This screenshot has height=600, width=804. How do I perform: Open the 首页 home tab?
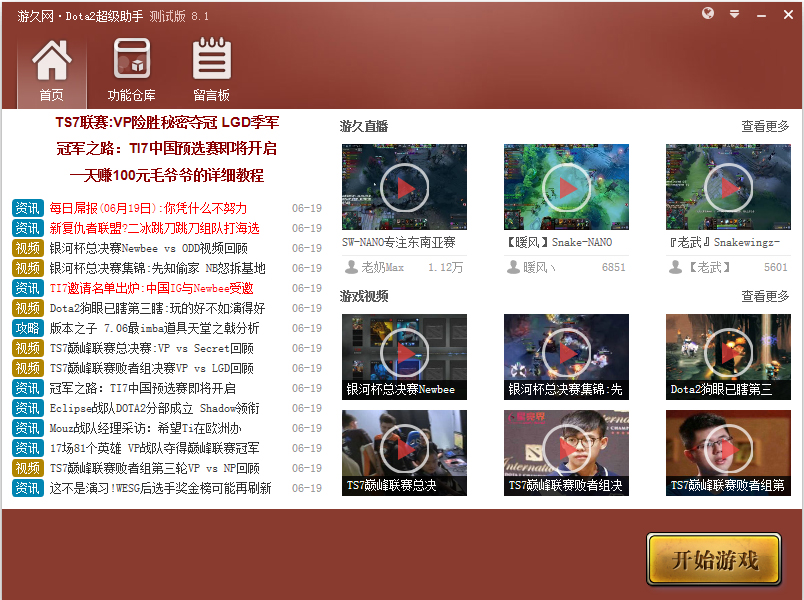(52, 70)
